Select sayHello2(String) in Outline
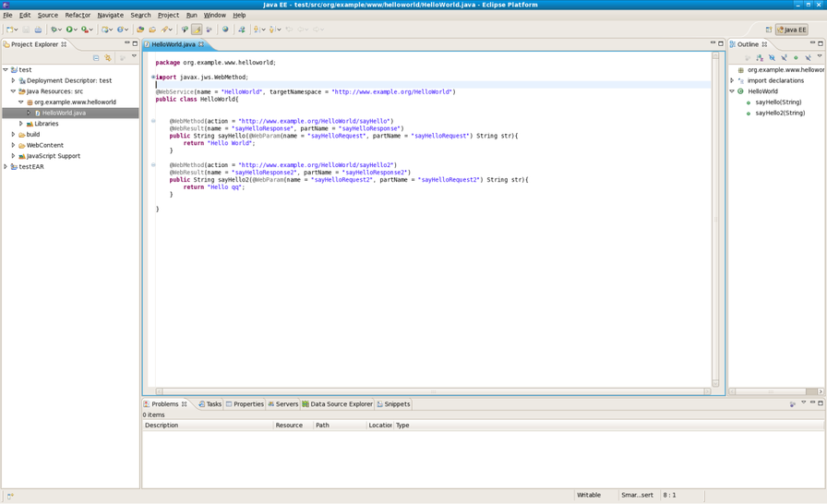827x504 pixels. pyautogui.click(x=779, y=113)
